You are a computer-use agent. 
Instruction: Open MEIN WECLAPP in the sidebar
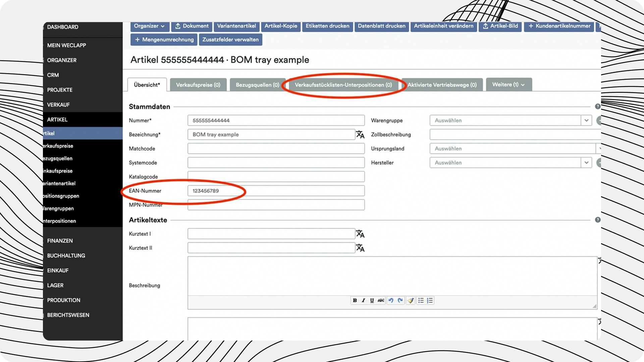click(x=66, y=45)
